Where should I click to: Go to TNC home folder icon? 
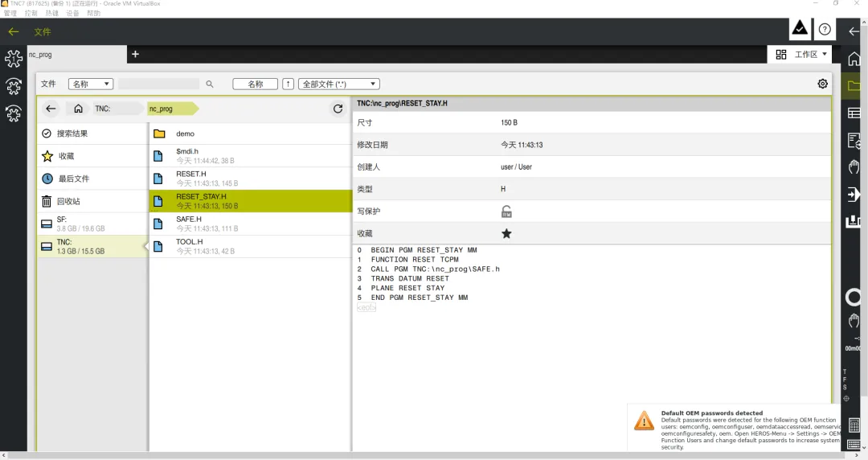point(79,109)
